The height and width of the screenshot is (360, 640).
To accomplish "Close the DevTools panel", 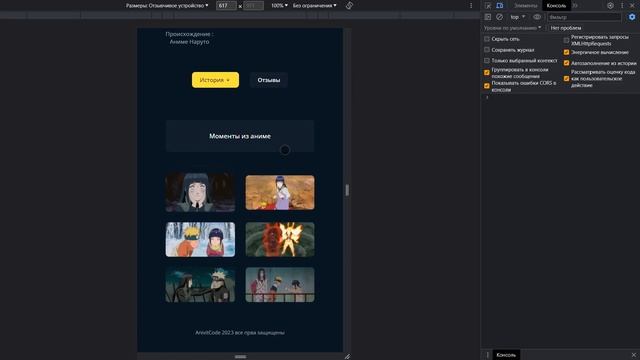I will point(632,6).
